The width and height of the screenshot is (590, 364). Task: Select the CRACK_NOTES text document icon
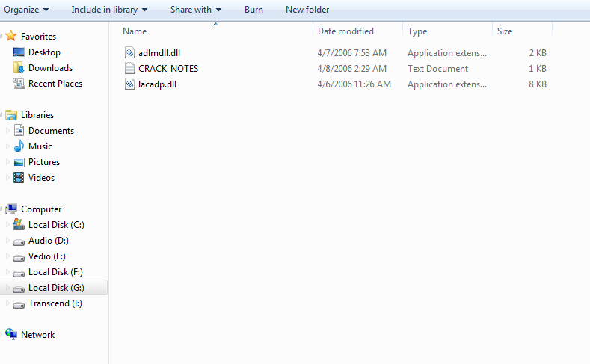tap(129, 69)
